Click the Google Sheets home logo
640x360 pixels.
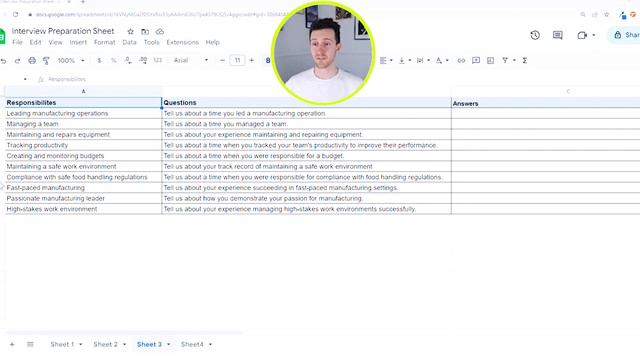(x=2, y=36)
